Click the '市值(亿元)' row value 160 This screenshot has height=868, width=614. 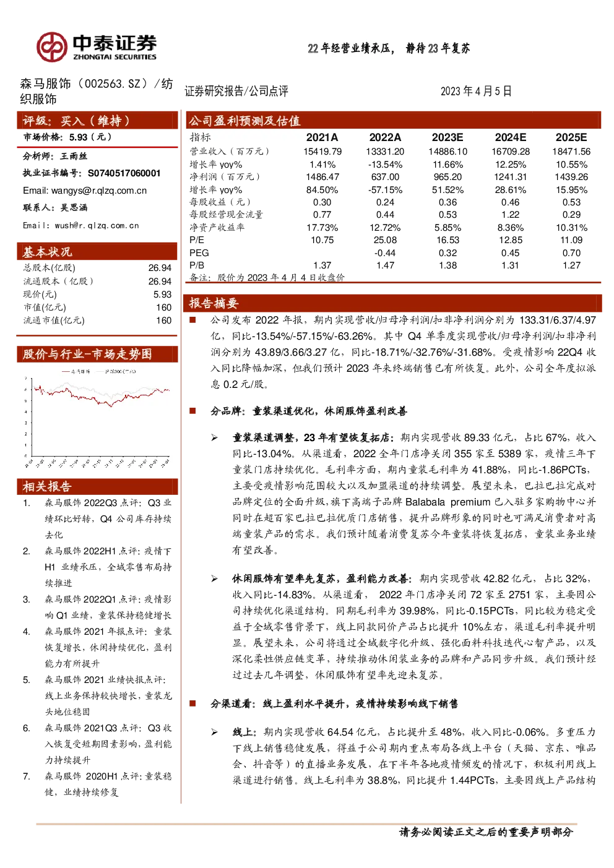[164, 307]
